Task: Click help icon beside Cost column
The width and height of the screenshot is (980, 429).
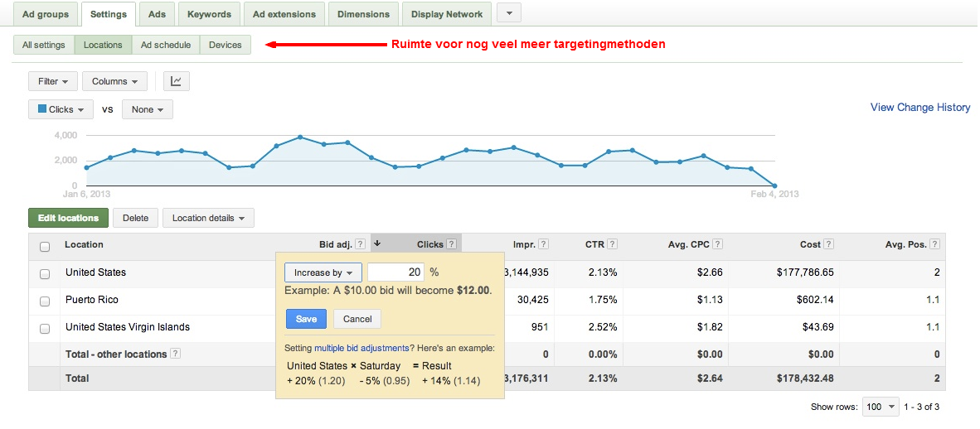Action: pyautogui.click(x=829, y=244)
